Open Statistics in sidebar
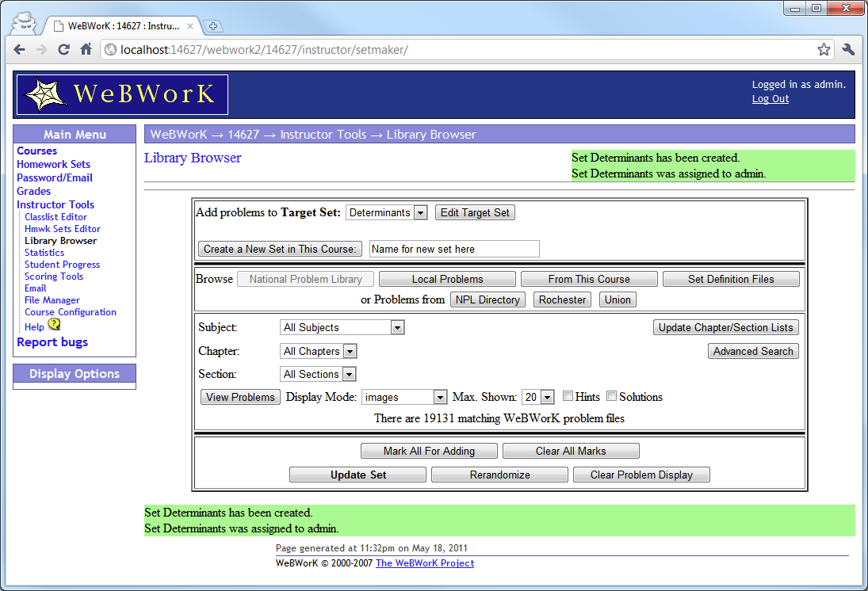The width and height of the screenshot is (868, 591). pos(44,253)
